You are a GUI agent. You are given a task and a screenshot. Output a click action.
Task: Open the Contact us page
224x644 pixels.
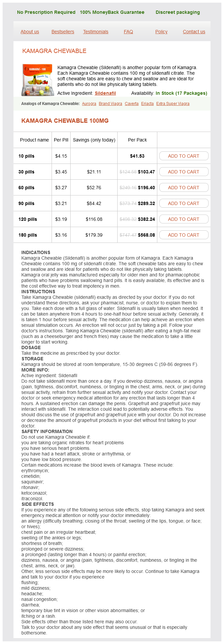[x=194, y=32]
